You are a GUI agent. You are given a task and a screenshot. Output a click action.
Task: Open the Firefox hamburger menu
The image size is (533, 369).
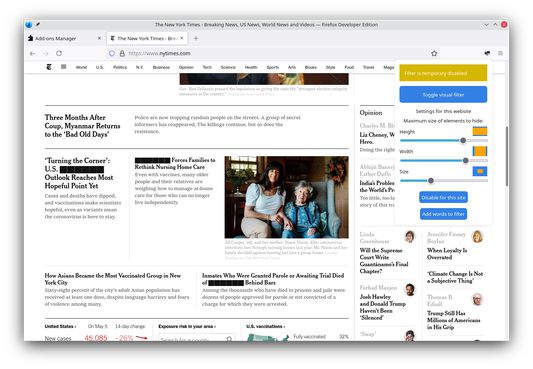500,53
